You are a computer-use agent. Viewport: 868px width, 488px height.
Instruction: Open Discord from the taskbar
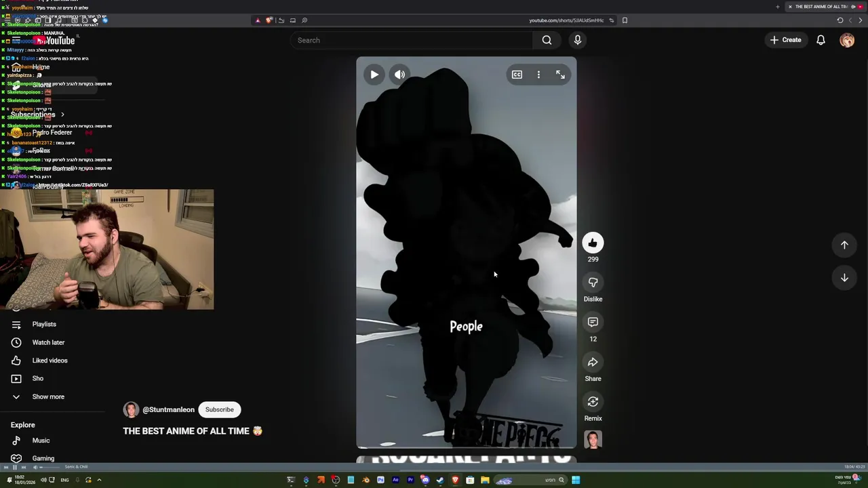click(x=425, y=480)
